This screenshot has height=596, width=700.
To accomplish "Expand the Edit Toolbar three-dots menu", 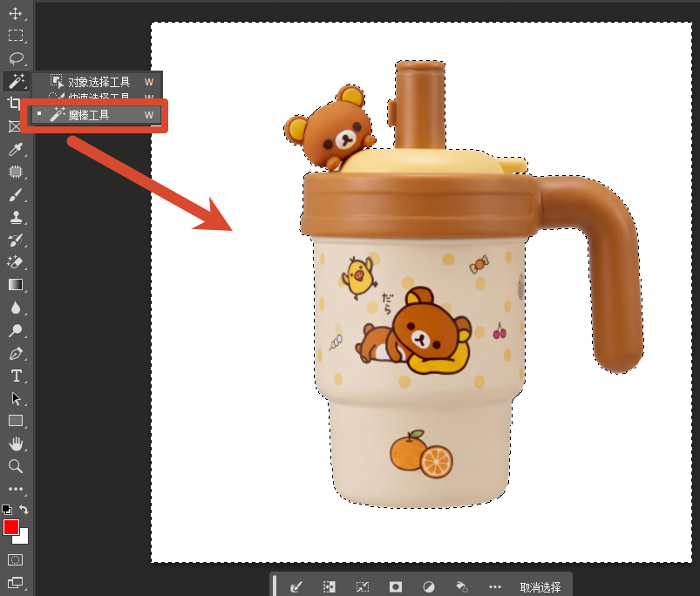I will tap(16, 489).
